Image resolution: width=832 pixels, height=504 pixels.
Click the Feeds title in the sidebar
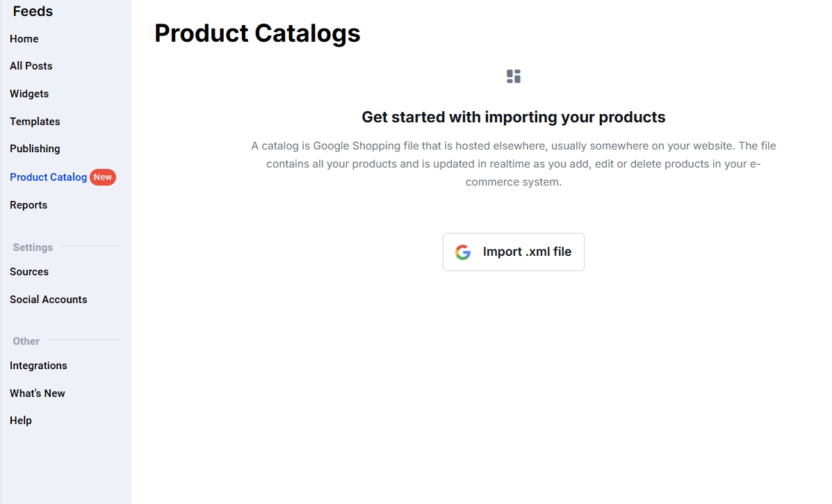(33, 11)
